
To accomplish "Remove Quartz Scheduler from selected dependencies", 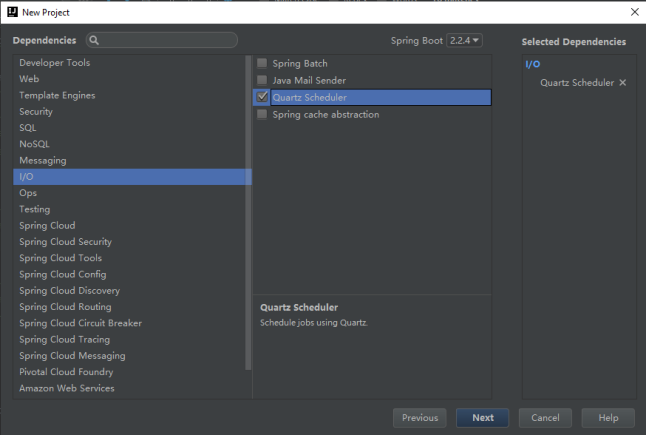I will click(x=623, y=82).
